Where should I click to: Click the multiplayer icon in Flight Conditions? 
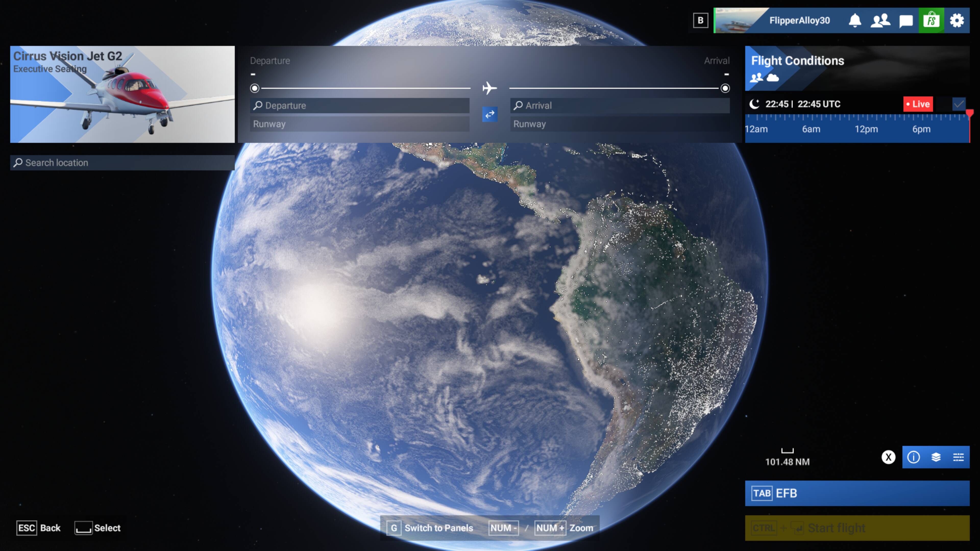pyautogui.click(x=756, y=78)
